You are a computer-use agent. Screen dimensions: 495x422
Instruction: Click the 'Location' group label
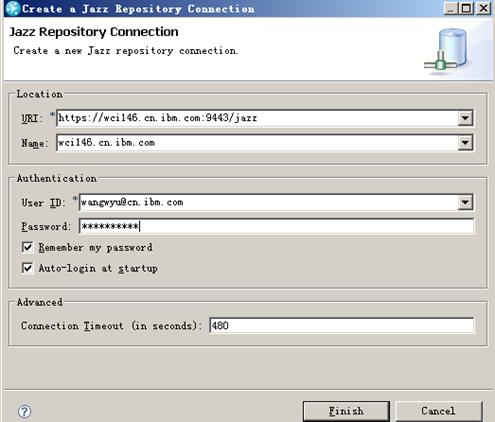pos(39,94)
